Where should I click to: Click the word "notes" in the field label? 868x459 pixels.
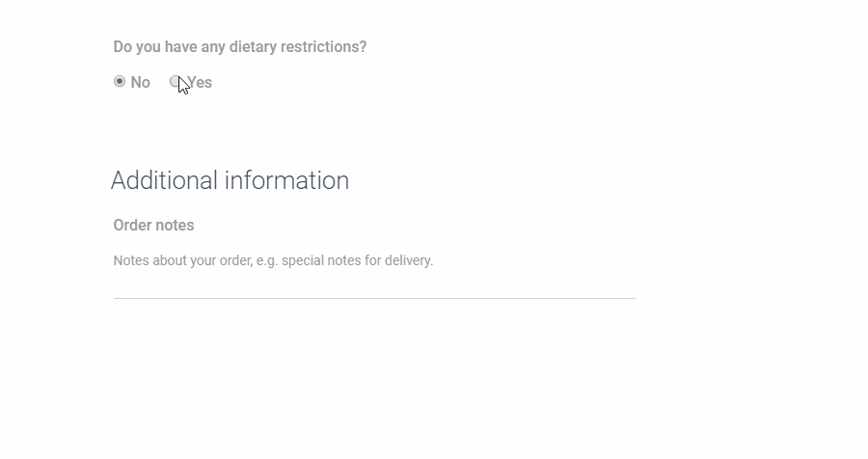176,226
